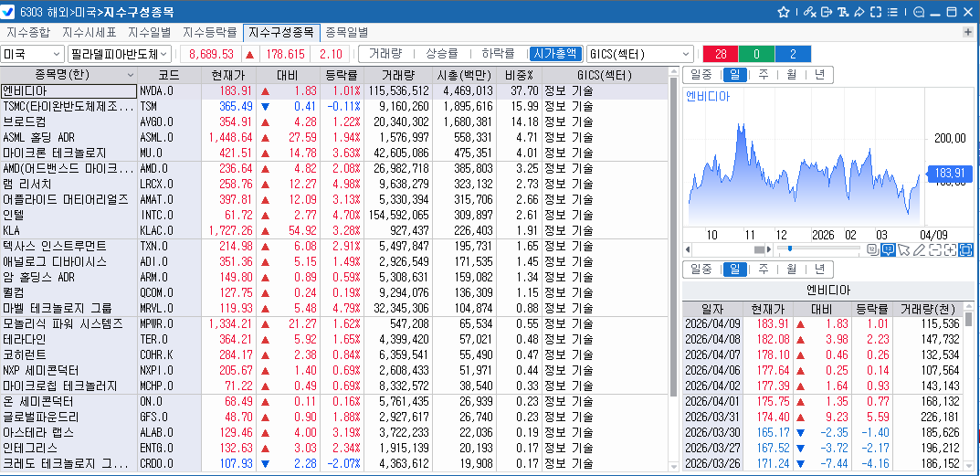Switch to the 지수일별 tab
Image resolution: width=980 pixels, height=476 pixels.
point(150,33)
